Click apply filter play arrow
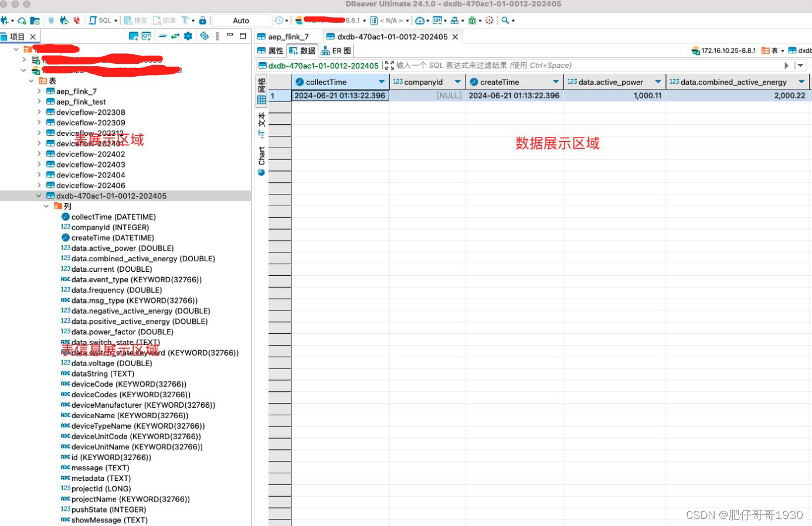 [787, 66]
